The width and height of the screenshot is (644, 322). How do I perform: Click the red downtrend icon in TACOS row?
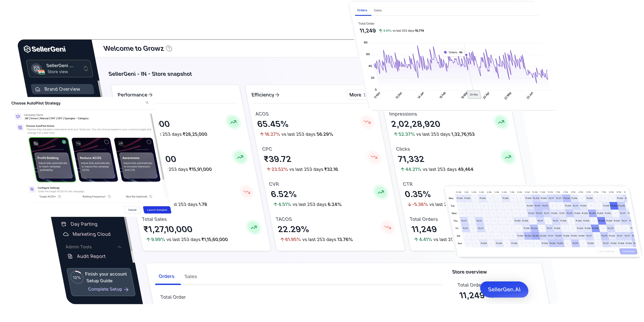[388, 227]
